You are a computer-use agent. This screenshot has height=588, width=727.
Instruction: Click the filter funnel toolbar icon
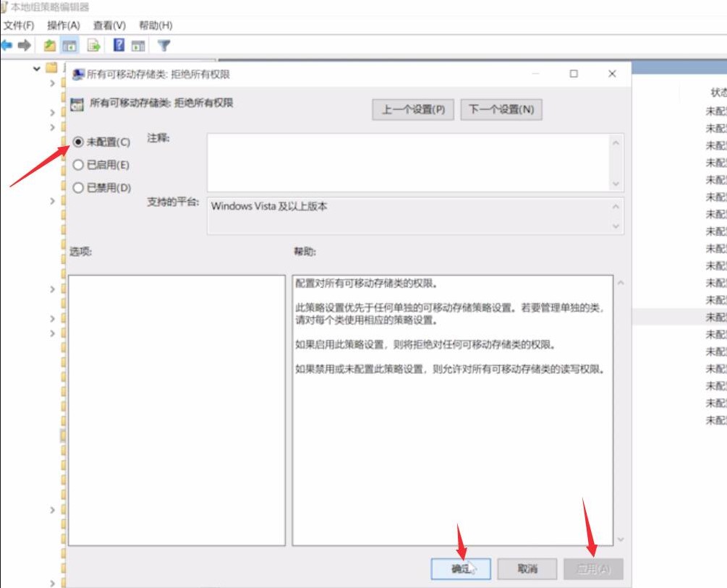coord(163,46)
